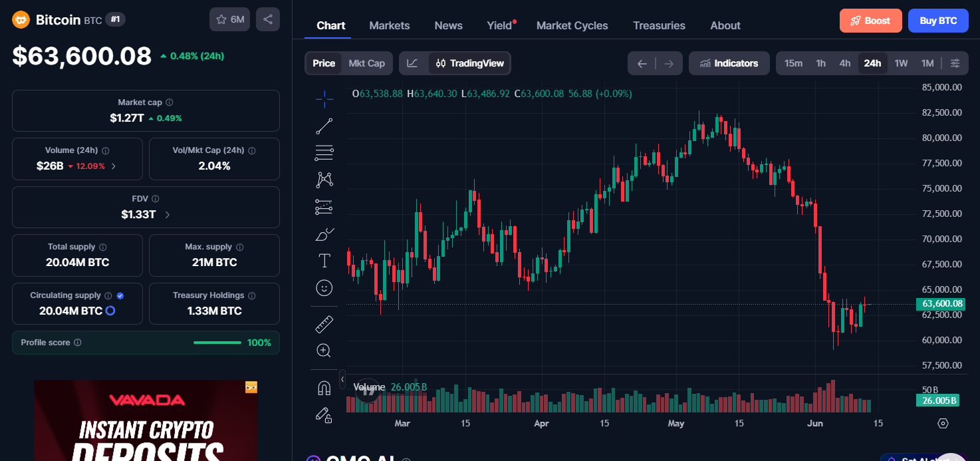Viewport: 980px width, 461px height.
Task: Select the forecasting and measurement tool
Action: [324, 207]
